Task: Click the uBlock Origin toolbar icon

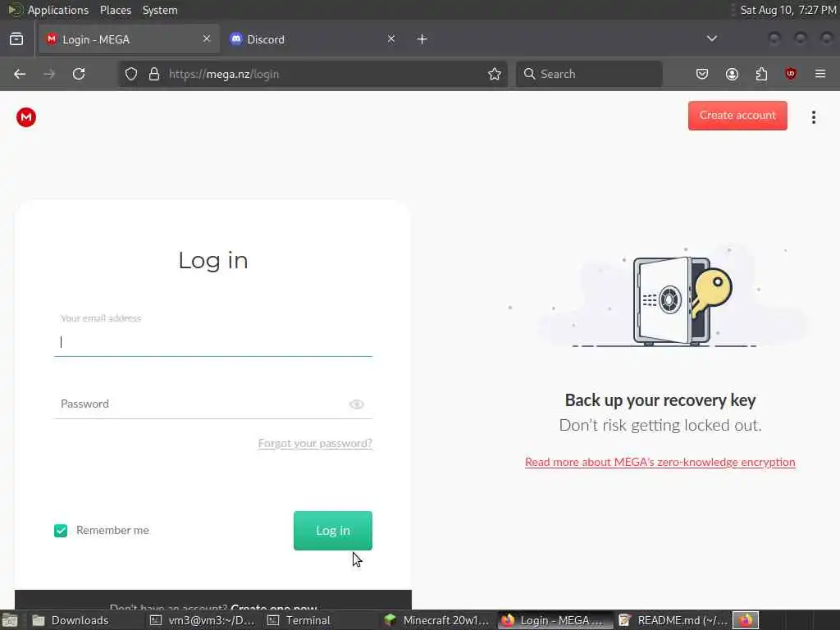Action: pyautogui.click(x=791, y=74)
